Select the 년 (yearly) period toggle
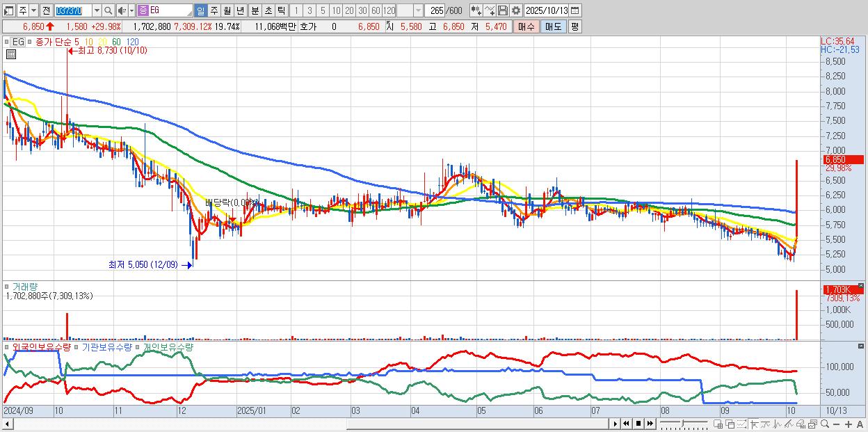The height and width of the screenshot is (432, 868). 240,10
